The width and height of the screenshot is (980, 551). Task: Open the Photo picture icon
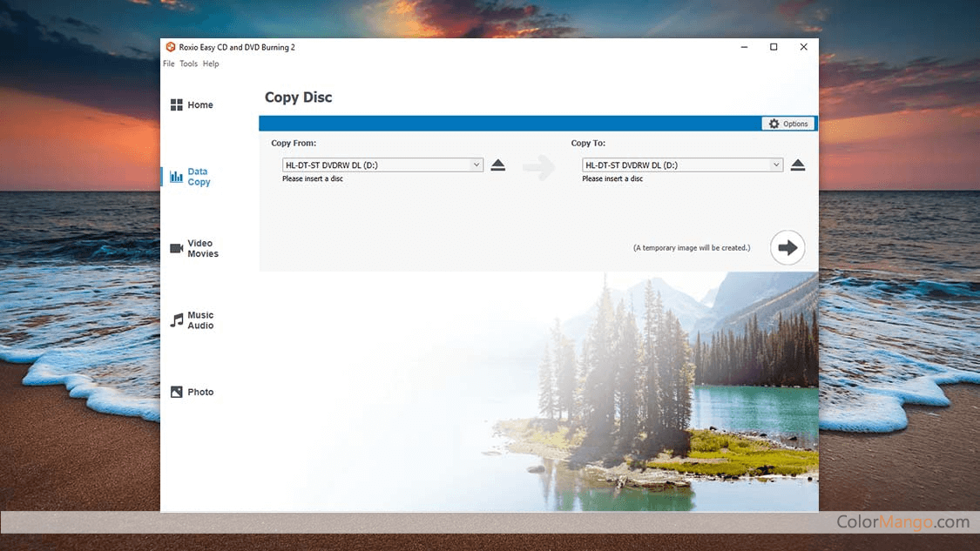click(x=176, y=393)
